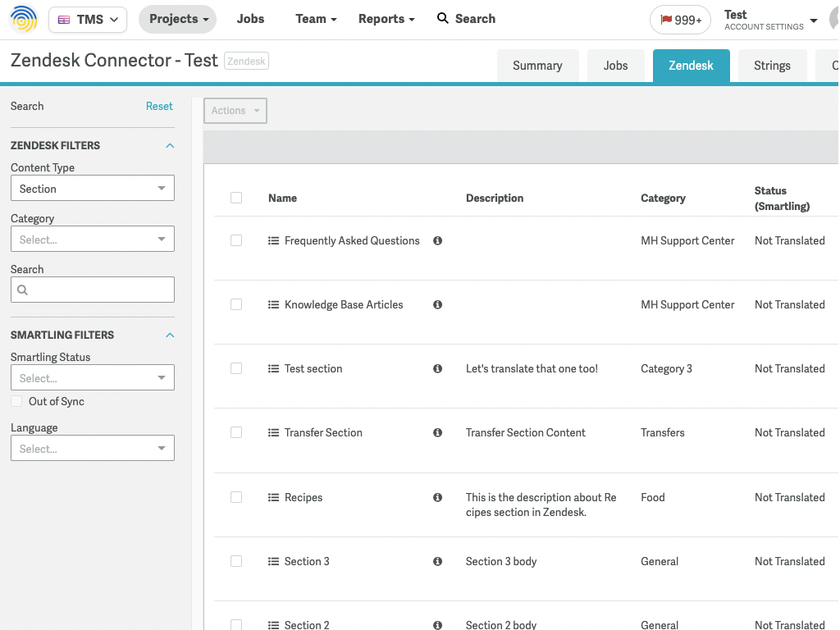Viewport: 840px width, 630px height.
Task: Click inside the Search text input field
Action: pyautogui.click(x=92, y=290)
